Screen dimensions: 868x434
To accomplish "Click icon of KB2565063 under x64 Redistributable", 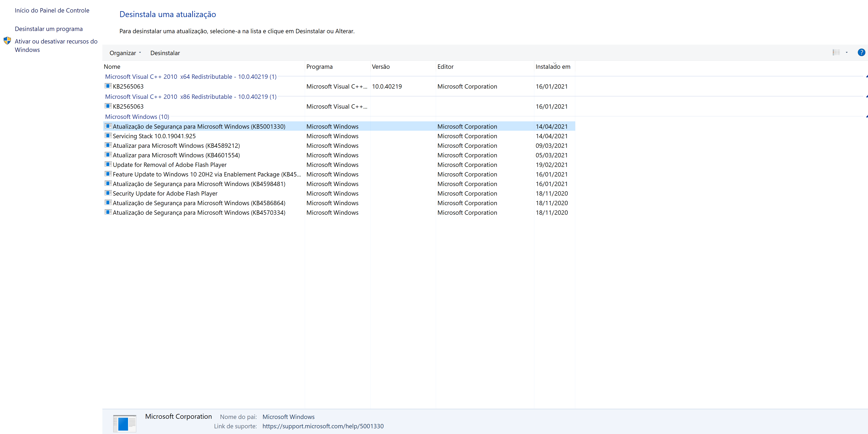I will 108,86.
